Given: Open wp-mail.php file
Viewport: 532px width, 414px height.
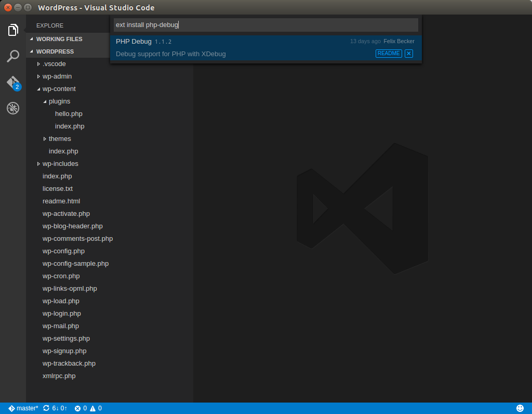Looking at the screenshot, I should pyautogui.click(x=61, y=326).
